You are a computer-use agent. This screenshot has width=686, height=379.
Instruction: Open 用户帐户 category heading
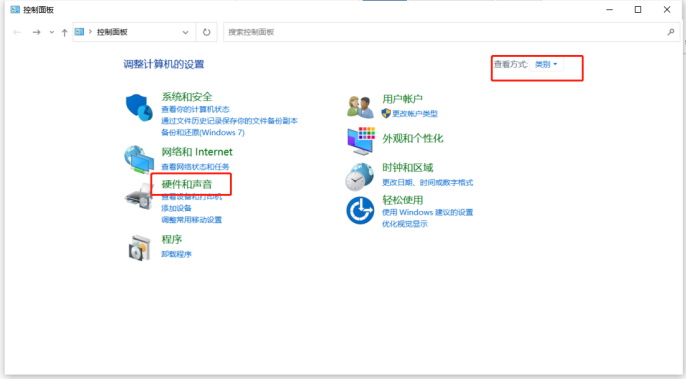tap(402, 99)
